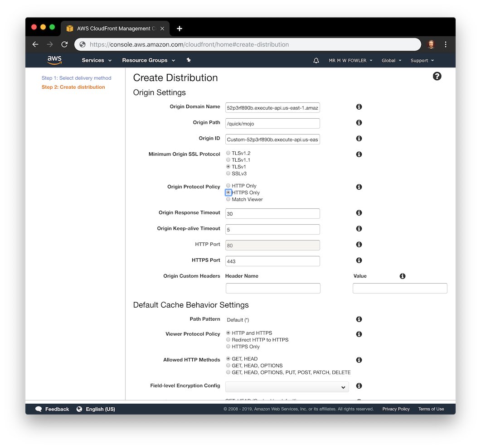The height and width of the screenshot is (448, 481).
Task: Select HTTP and HTTPS viewer policy
Action: pos(228,333)
